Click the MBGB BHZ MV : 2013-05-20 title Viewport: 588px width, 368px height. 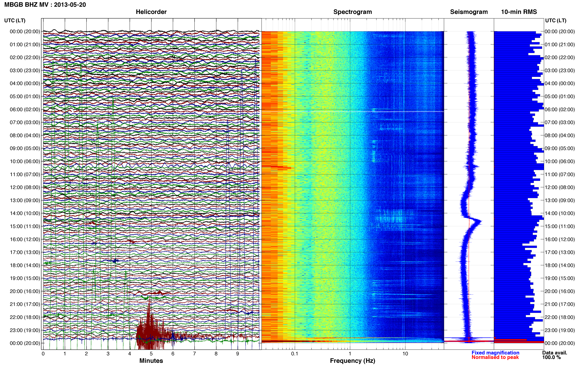(x=45, y=5)
